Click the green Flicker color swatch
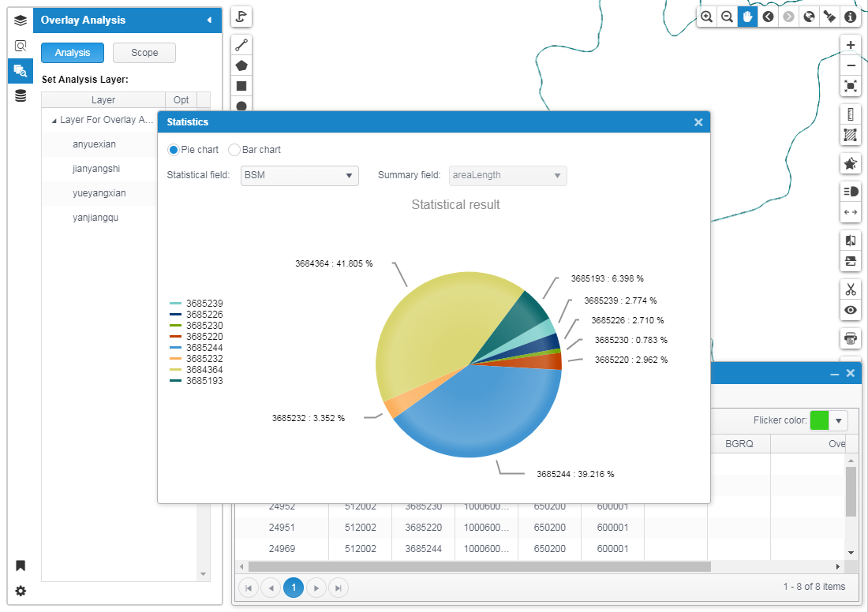Image resolution: width=868 pixels, height=612 pixels. point(819,420)
